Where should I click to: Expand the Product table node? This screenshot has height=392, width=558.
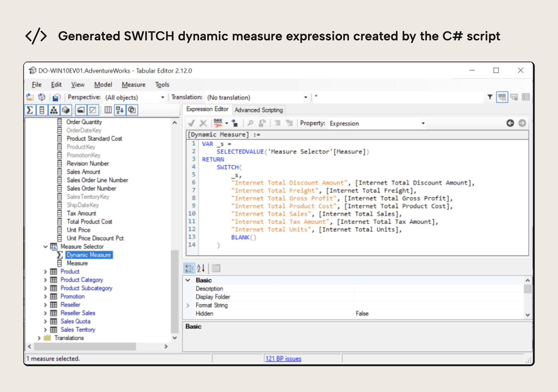point(45,272)
